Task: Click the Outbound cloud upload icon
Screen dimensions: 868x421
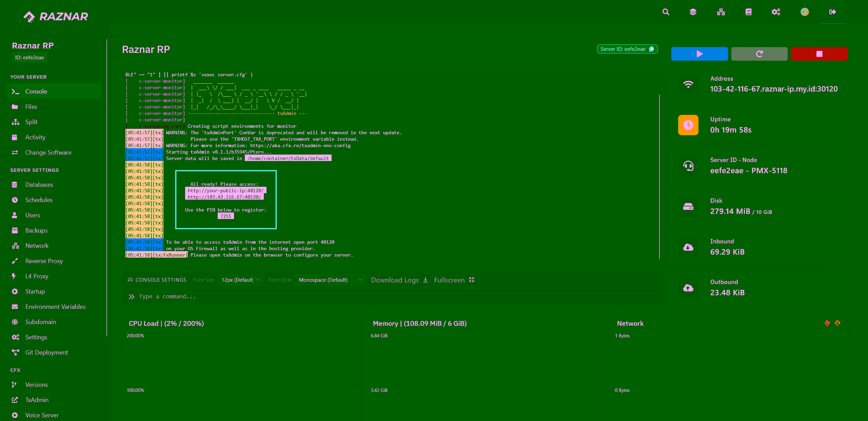Action: click(688, 288)
